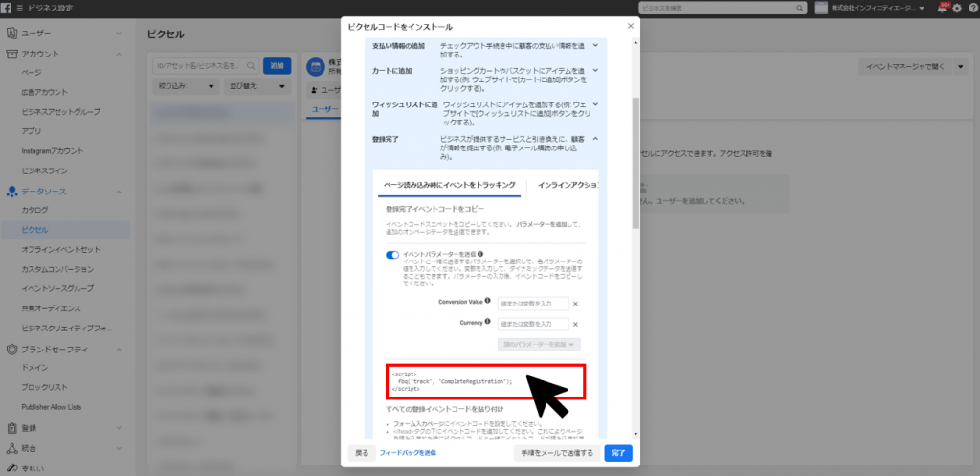Click the help question mark icon
This screenshot has width=980, height=476.
coord(972,9)
